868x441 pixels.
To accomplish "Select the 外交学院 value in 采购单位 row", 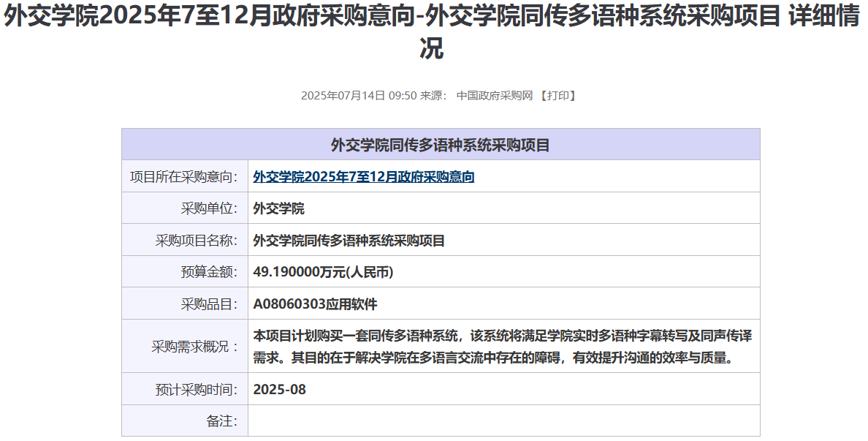I will (x=278, y=208).
